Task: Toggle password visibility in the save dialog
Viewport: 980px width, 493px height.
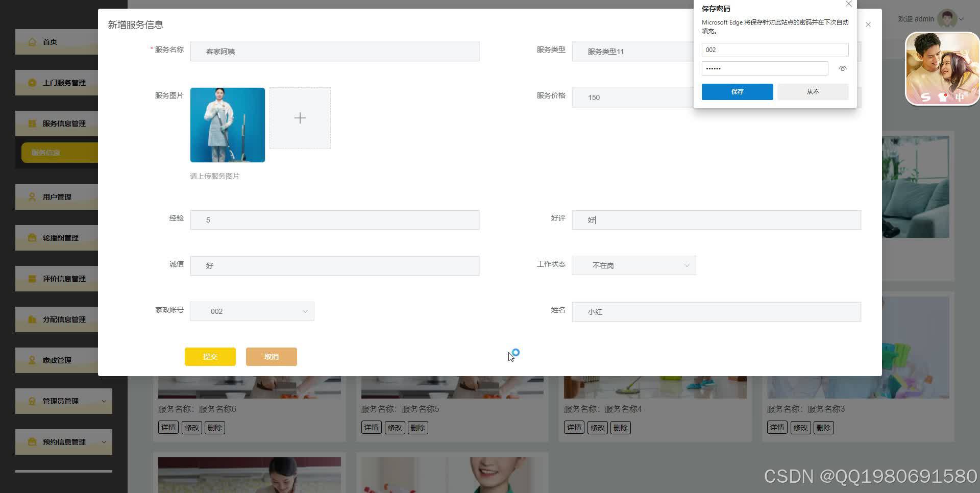Action: (842, 68)
